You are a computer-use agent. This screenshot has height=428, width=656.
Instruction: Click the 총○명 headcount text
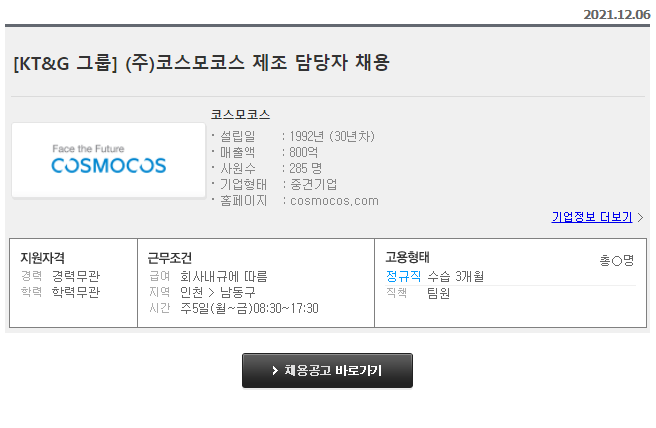[x=617, y=261]
